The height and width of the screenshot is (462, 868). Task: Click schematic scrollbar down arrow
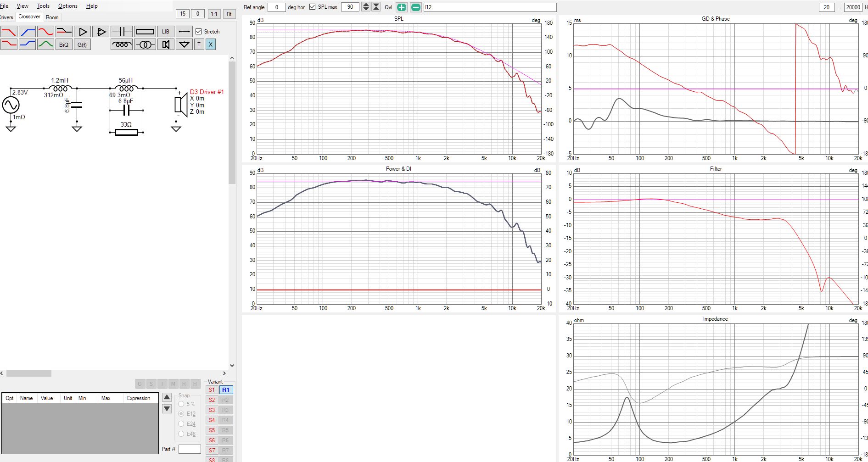(x=232, y=366)
